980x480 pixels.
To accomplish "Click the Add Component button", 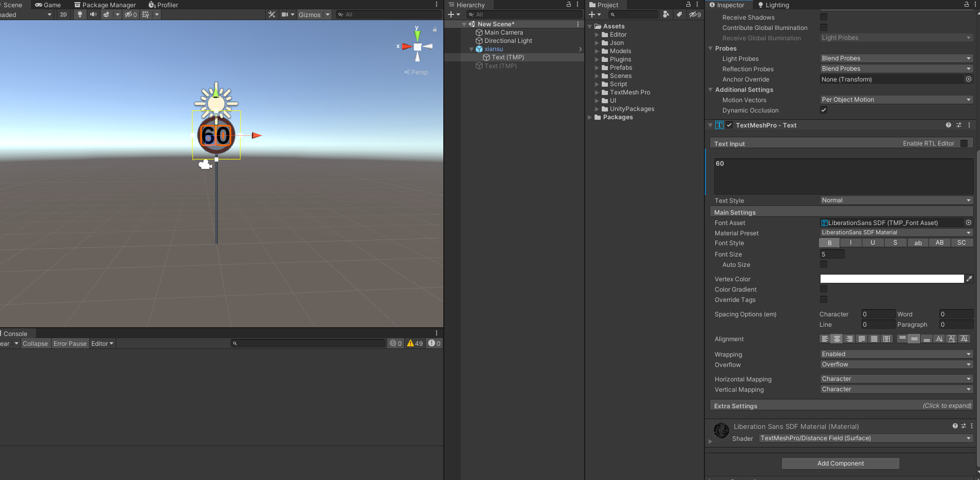I will tap(840, 463).
